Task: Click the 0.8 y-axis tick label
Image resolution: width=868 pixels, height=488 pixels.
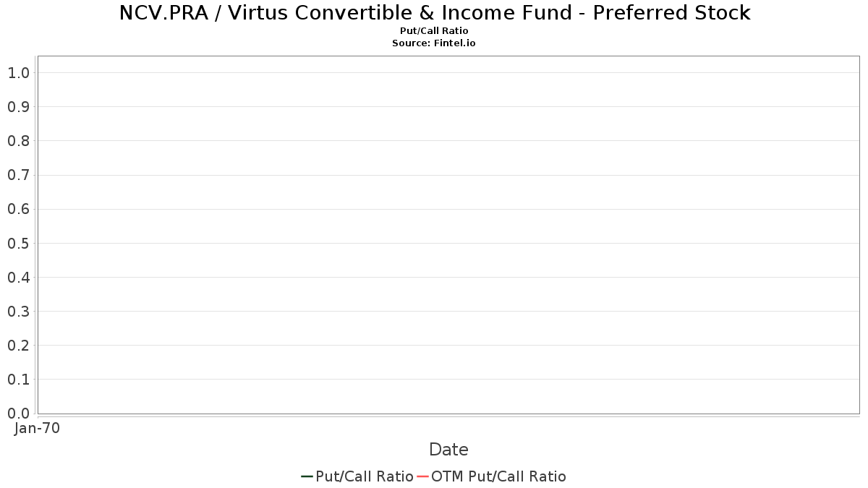Action: tap(18, 140)
